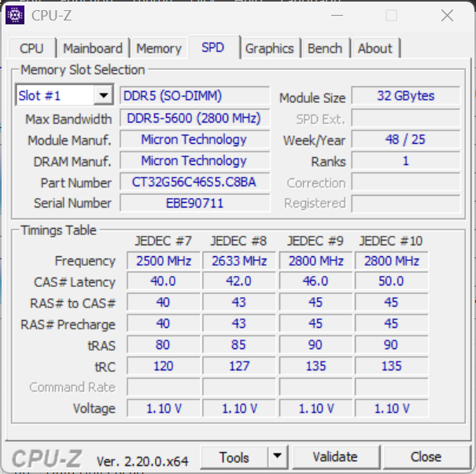Click RAS# Precharge JEDEC #10 value 45

(x=392, y=323)
